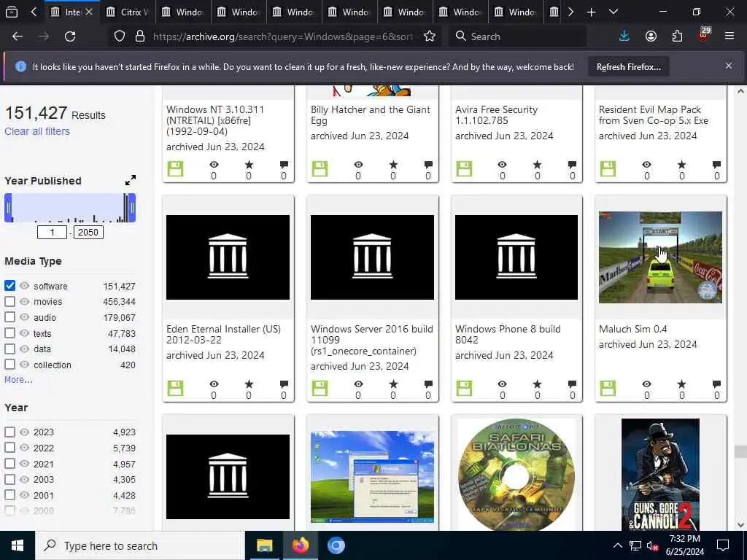Open the tracking protection shield icon
Screen dimensions: 747x560
120,36
